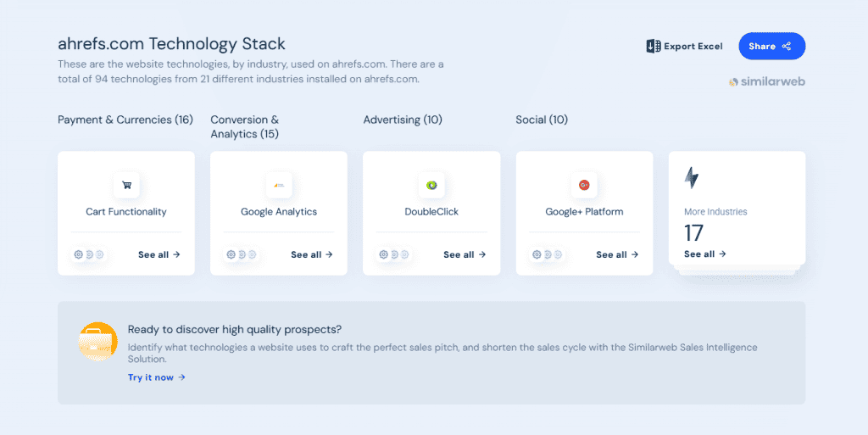Screen dimensions: 868x435
Task: See all Social technologies
Action: click(x=617, y=254)
